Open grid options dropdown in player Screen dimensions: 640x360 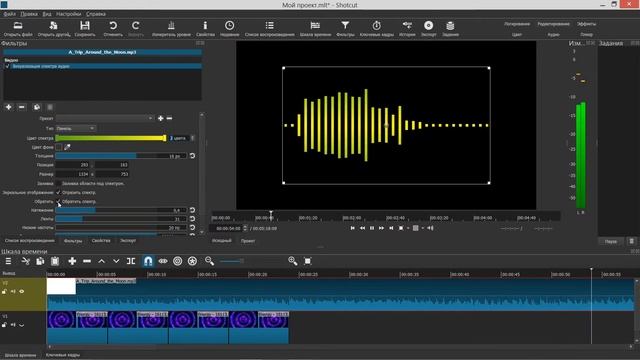(x=423, y=228)
